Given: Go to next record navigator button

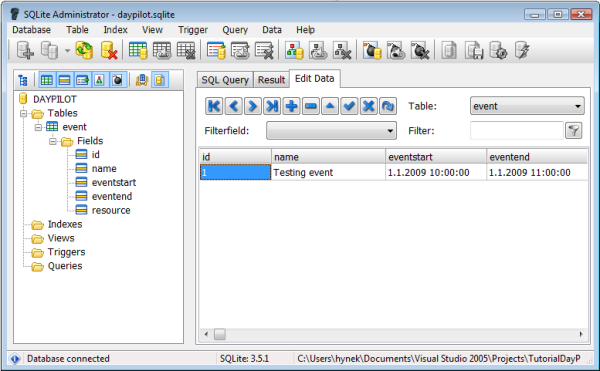Looking at the screenshot, I should [253, 106].
